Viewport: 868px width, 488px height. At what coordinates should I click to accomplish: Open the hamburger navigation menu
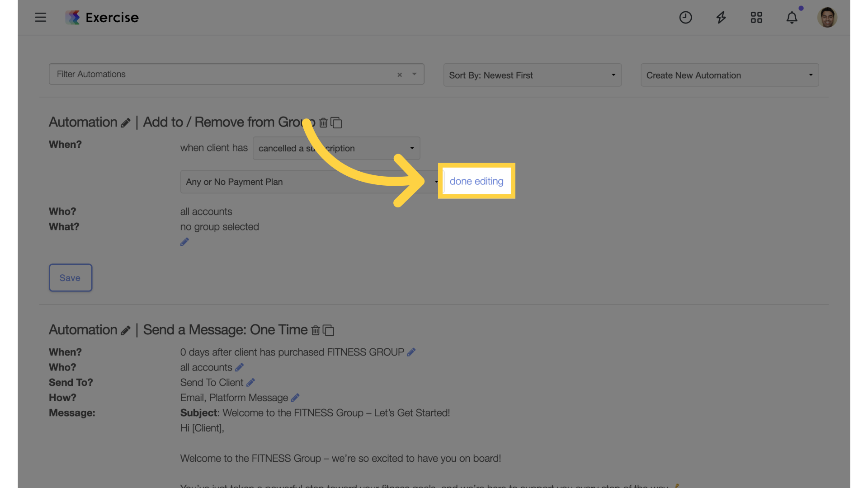41,17
